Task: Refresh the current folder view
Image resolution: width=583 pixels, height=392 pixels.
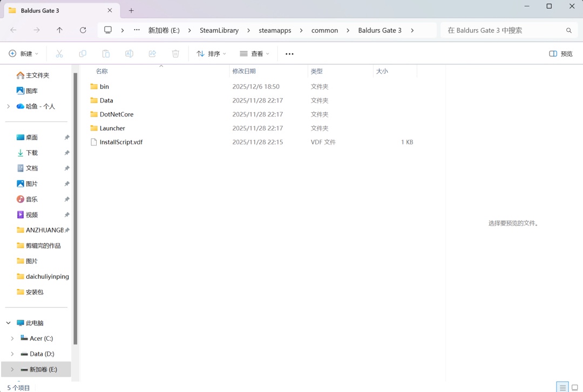Action: coord(83,30)
